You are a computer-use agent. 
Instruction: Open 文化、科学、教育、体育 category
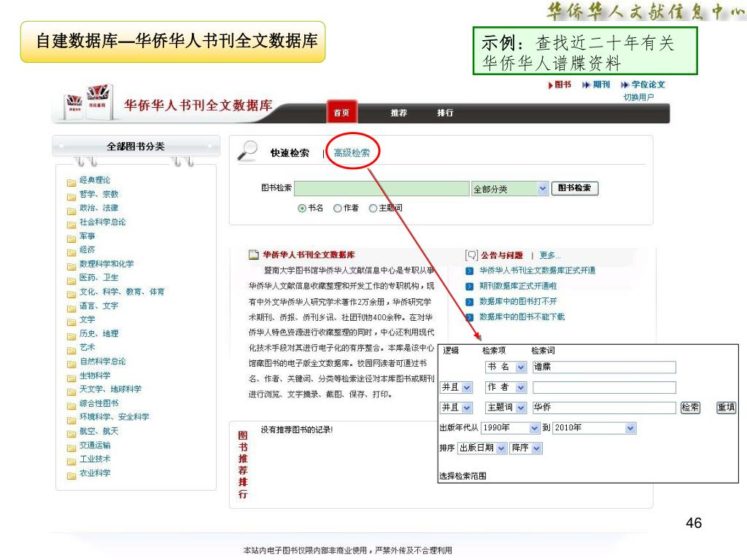click(122, 292)
